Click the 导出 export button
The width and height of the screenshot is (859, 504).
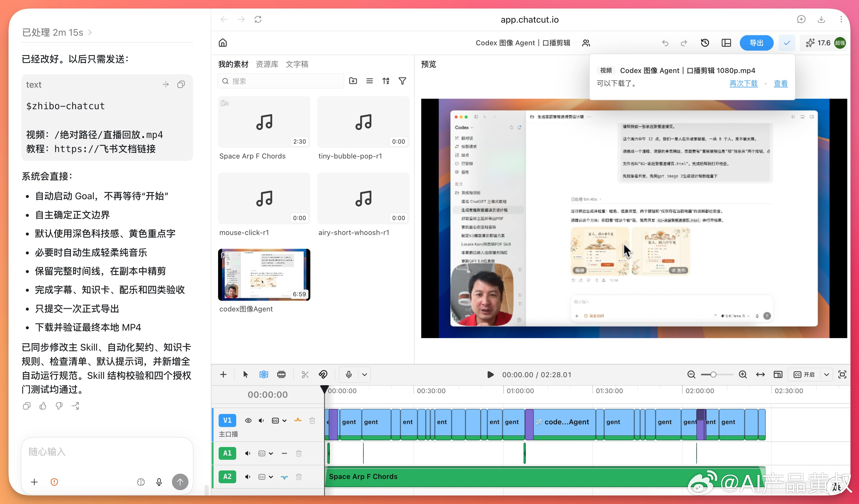[756, 43]
